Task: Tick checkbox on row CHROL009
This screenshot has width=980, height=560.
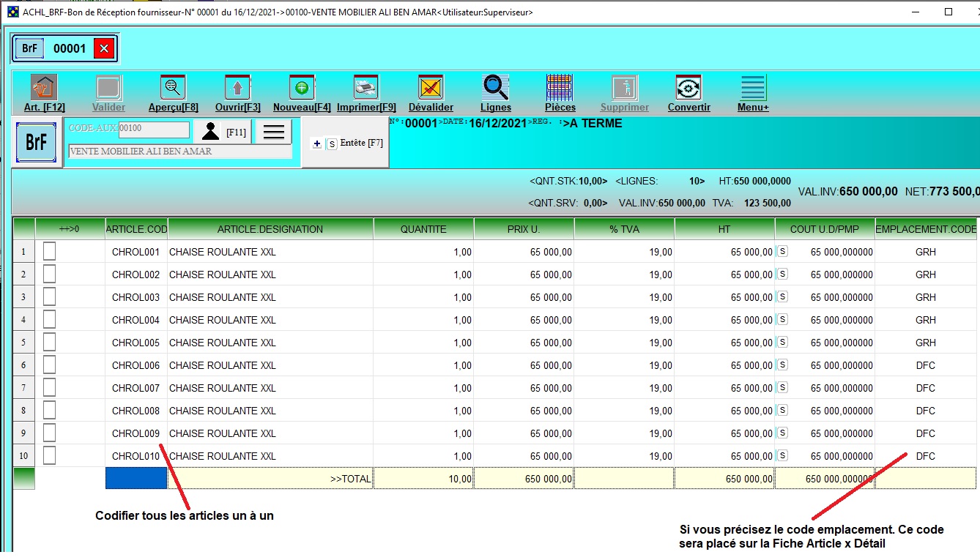Action: (49, 433)
